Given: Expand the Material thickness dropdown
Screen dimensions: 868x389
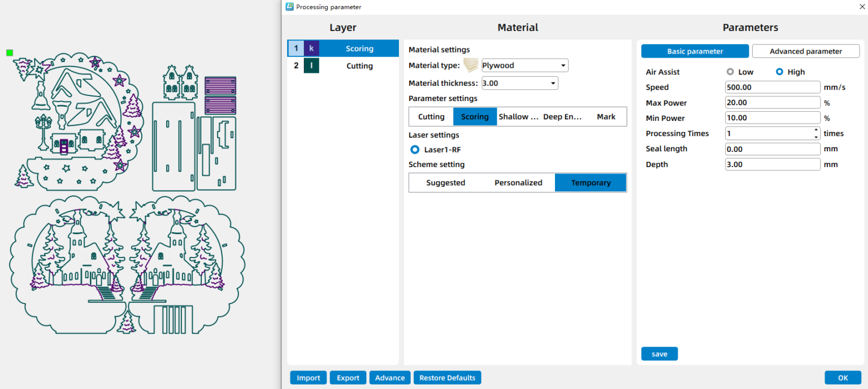Looking at the screenshot, I should click(x=520, y=84).
